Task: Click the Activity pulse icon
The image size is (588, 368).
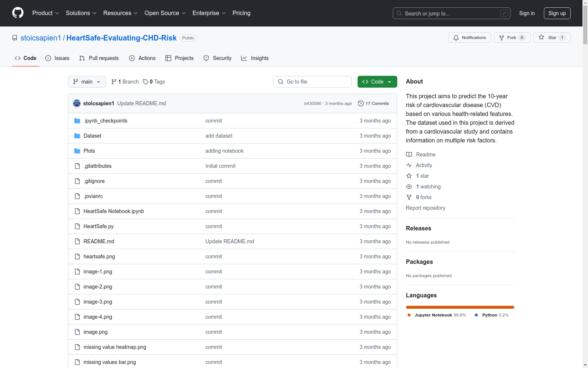Action: (409, 165)
